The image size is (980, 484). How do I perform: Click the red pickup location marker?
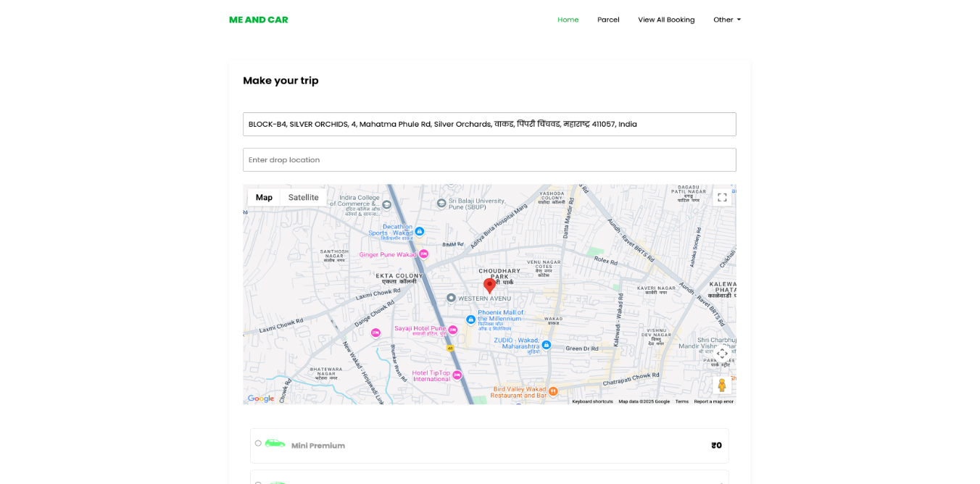pyautogui.click(x=489, y=285)
